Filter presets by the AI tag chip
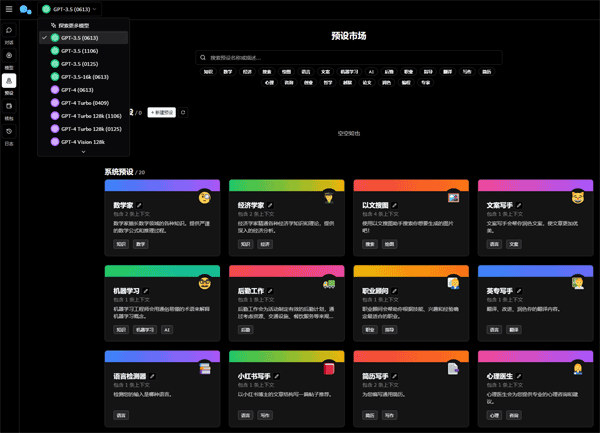 point(371,72)
